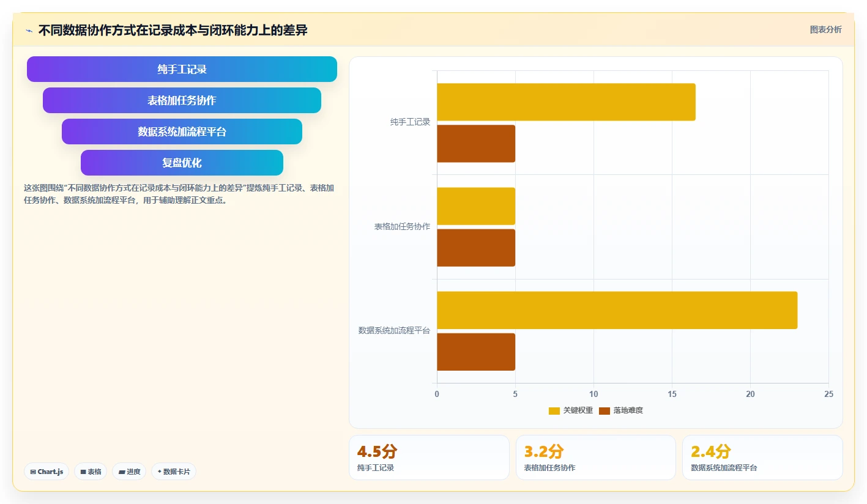The height and width of the screenshot is (504, 867).
Task: Click the Chart.js tag chip
Action: 47,472
